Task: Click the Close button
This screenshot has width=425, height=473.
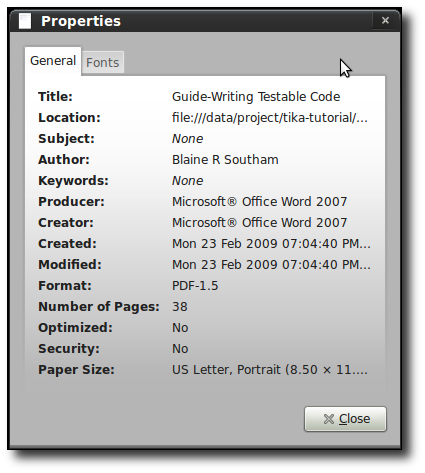Action: click(345, 419)
